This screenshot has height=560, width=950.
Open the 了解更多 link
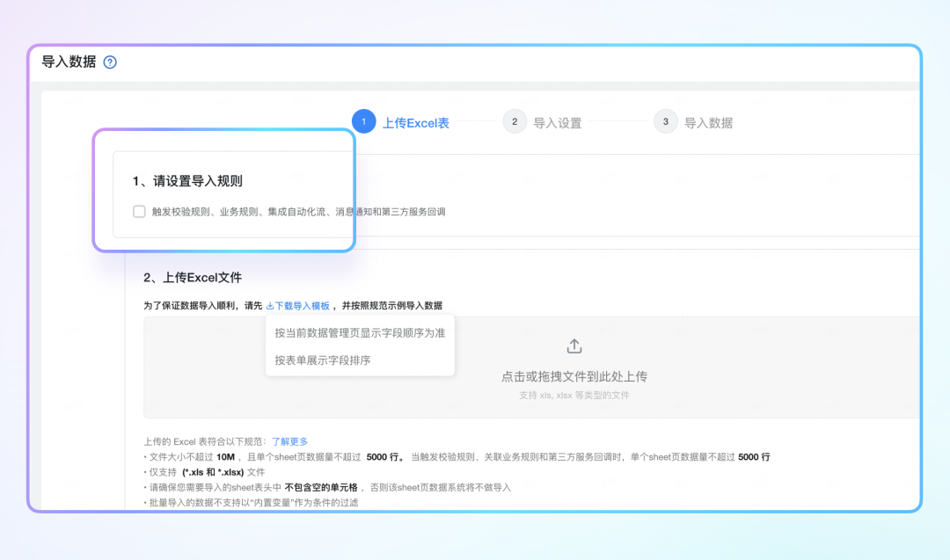[x=289, y=441]
